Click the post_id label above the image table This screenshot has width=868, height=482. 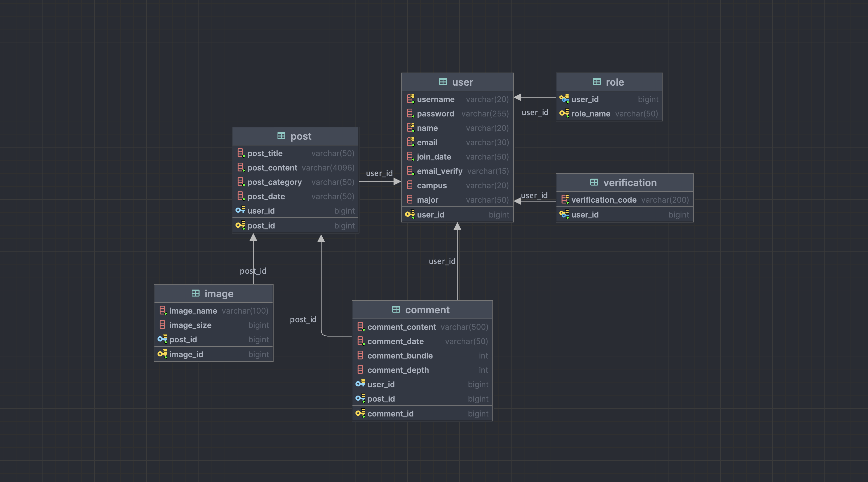pos(253,271)
